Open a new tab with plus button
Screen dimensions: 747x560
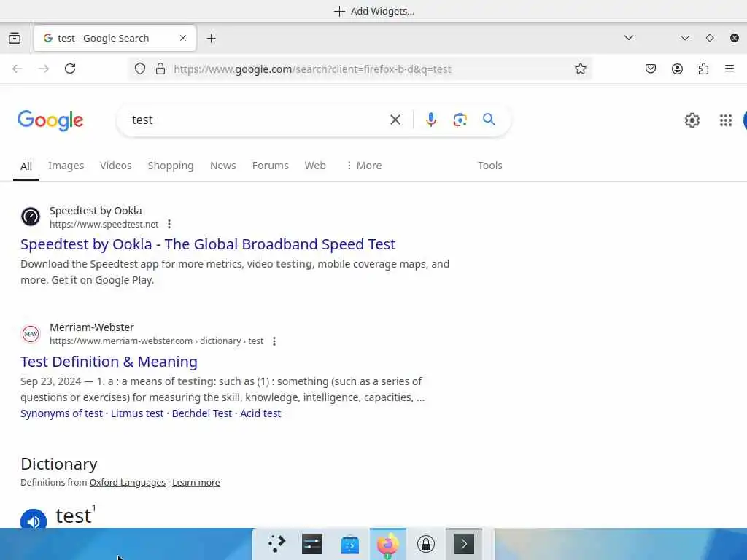point(212,38)
